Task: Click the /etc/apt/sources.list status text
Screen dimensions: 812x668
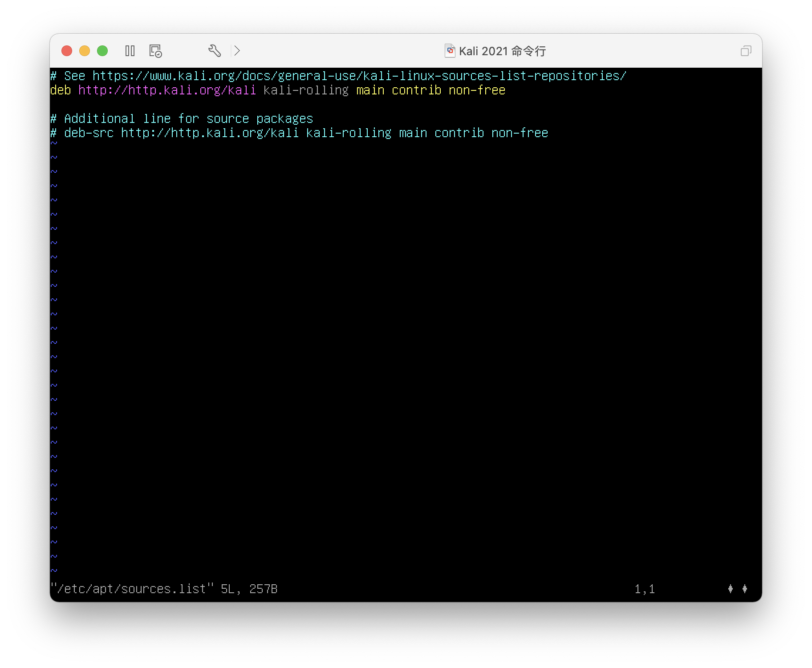Action: tap(132, 589)
